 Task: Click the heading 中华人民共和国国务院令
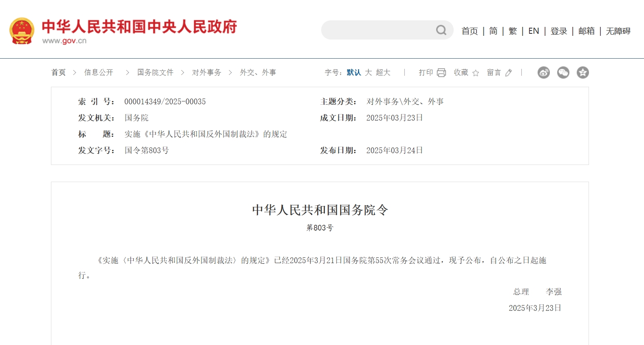point(320,210)
